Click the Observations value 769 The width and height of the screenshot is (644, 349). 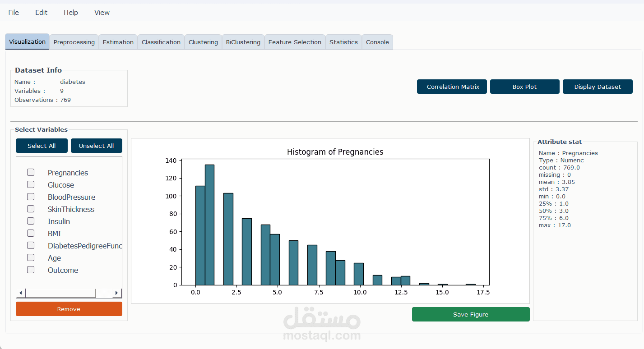pos(65,100)
